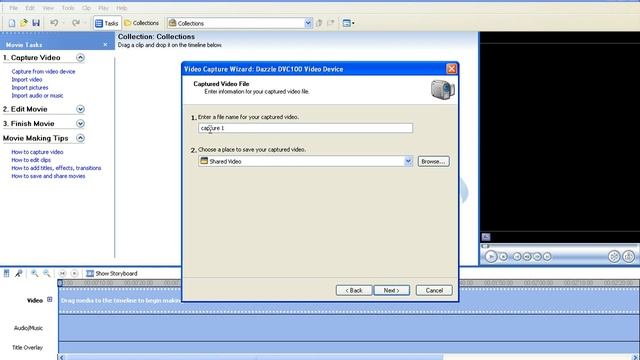Collapse the Movie Making Tips section
640x360 pixels.
[x=80, y=138]
